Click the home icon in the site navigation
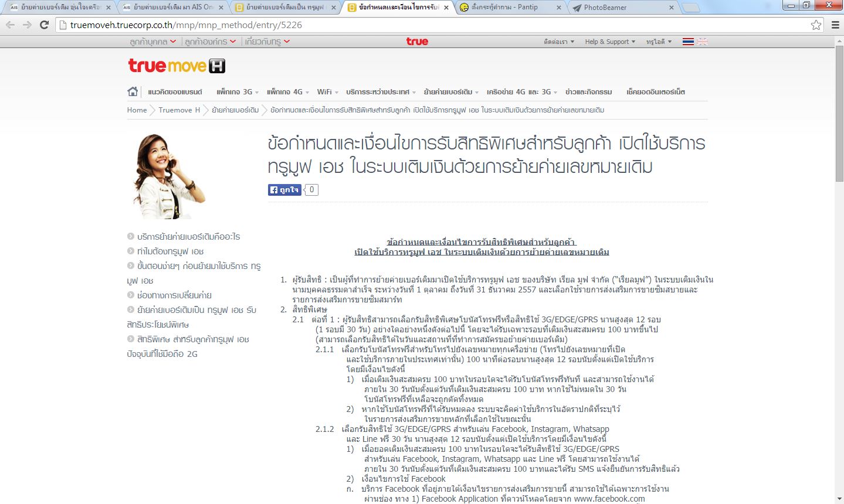The image size is (844, 504). coord(133,91)
